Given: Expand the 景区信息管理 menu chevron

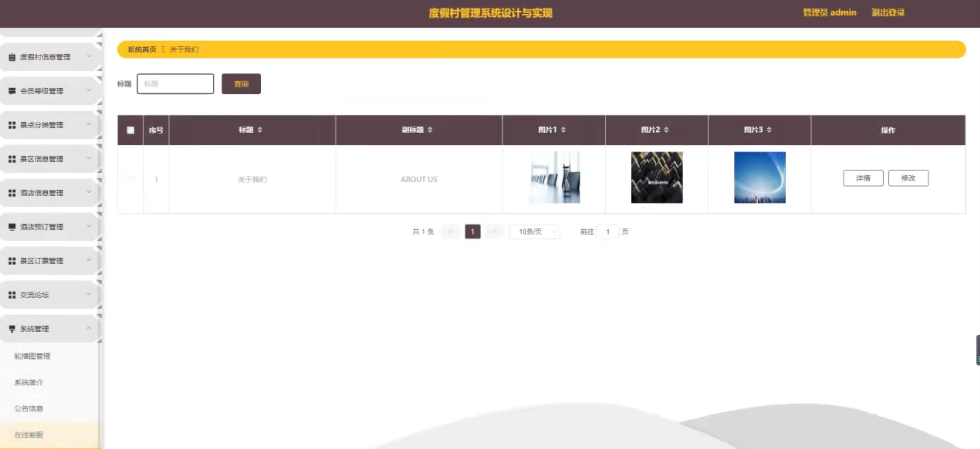Looking at the screenshot, I should pos(88,158).
